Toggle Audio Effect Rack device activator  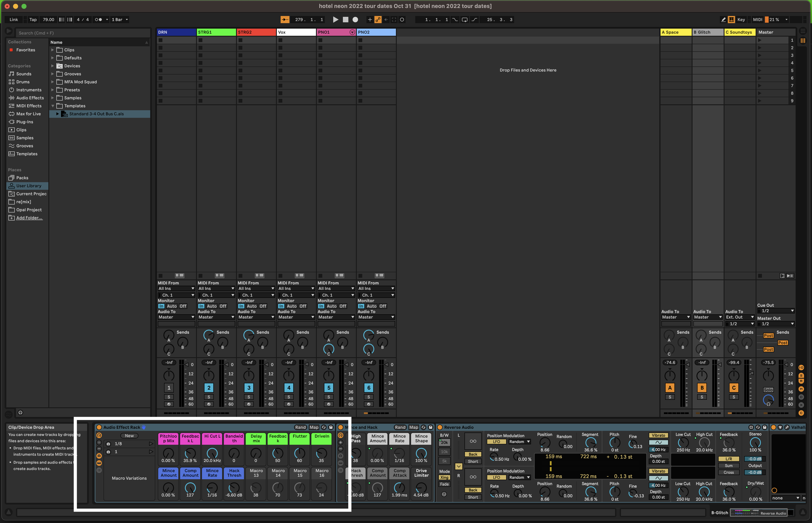click(99, 427)
